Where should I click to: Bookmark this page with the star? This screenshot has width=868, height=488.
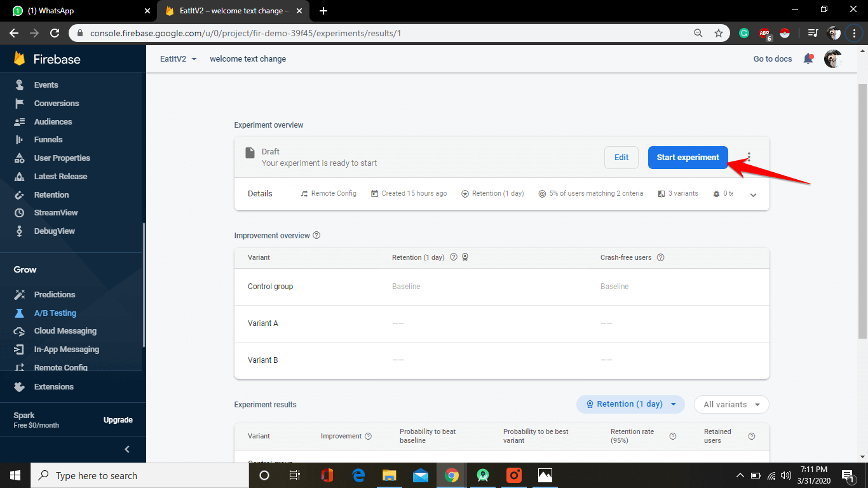[719, 33]
